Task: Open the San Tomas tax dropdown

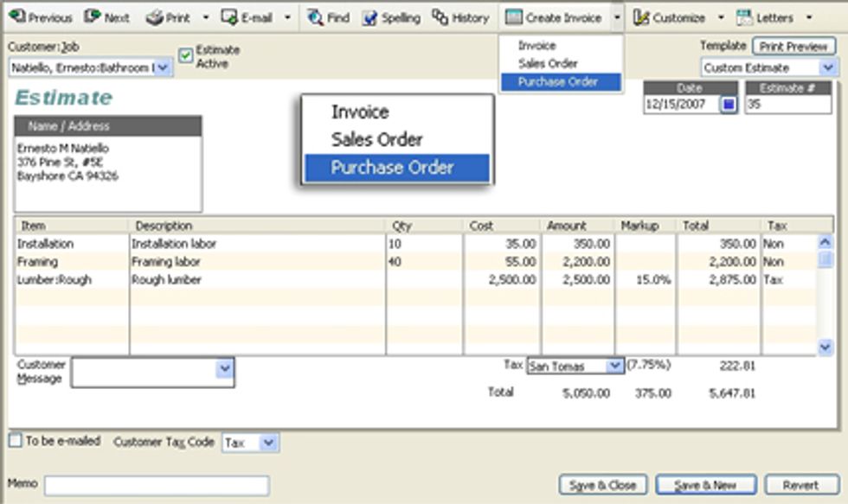Action: pos(615,366)
